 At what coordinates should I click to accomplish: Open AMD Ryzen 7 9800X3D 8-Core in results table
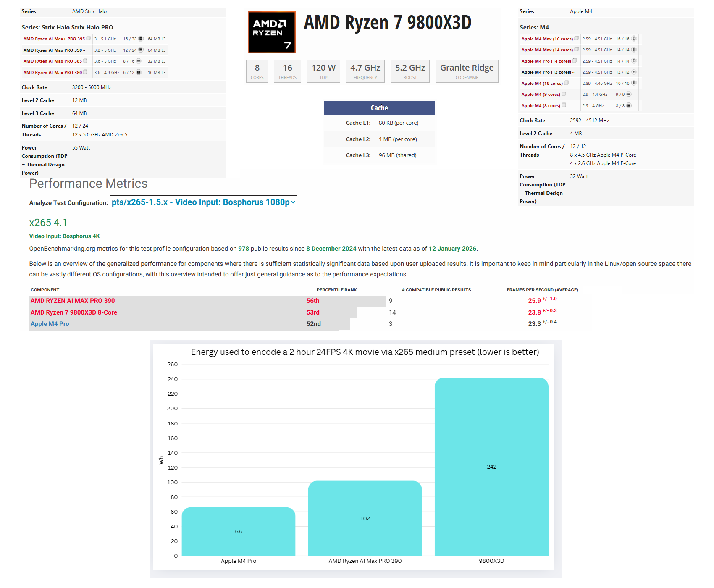pyautogui.click(x=74, y=312)
